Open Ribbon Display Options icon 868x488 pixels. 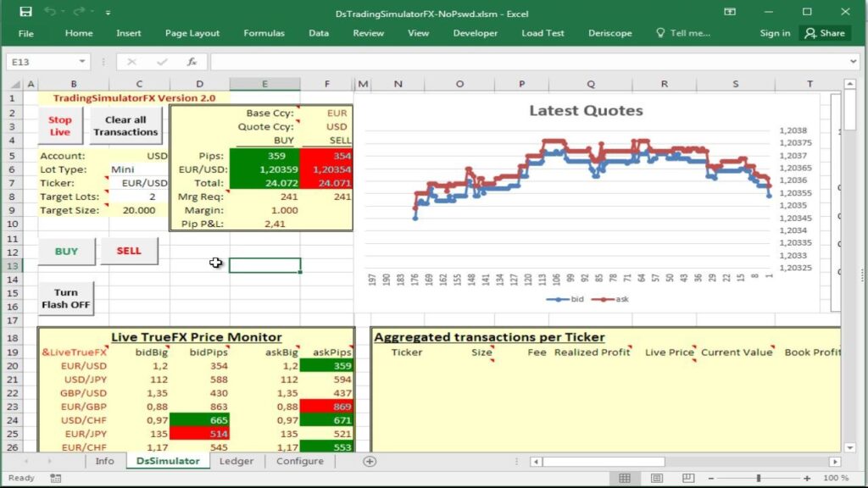pyautogui.click(x=730, y=12)
